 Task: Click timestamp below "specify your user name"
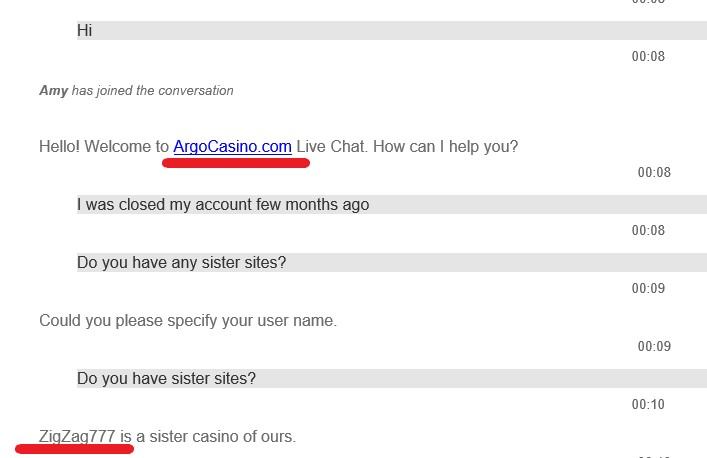pos(654,347)
